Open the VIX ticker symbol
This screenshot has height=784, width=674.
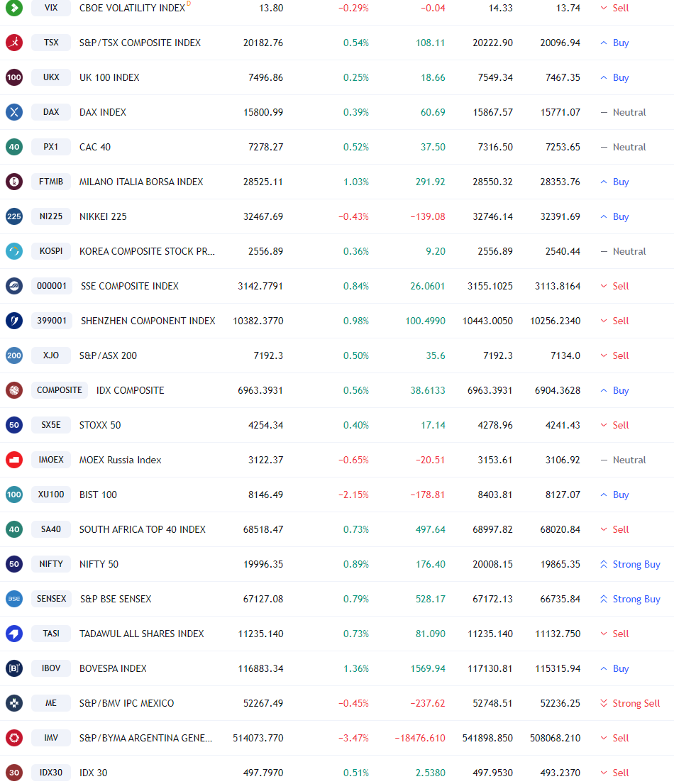point(51,8)
